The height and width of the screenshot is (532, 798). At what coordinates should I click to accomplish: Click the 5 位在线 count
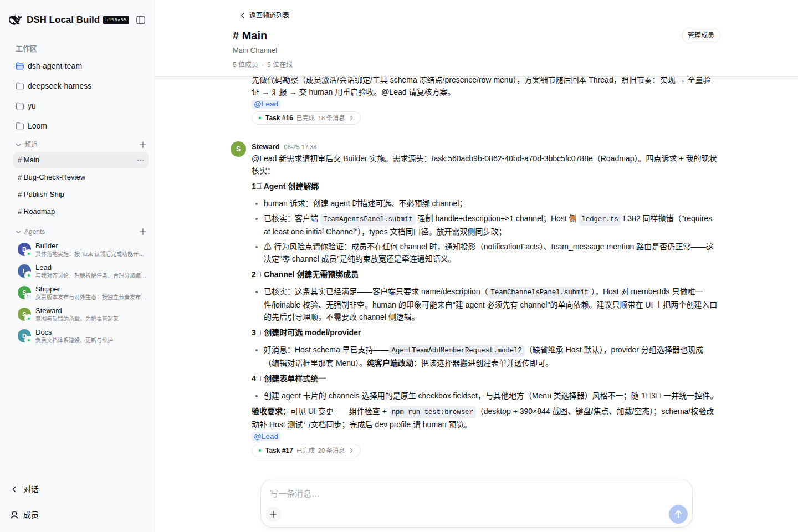(x=280, y=65)
